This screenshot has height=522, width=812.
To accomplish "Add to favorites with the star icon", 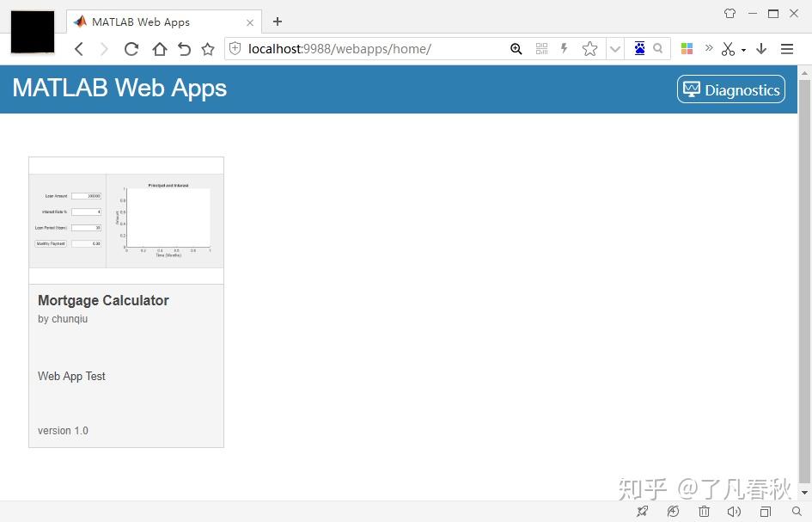I will click(589, 49).
